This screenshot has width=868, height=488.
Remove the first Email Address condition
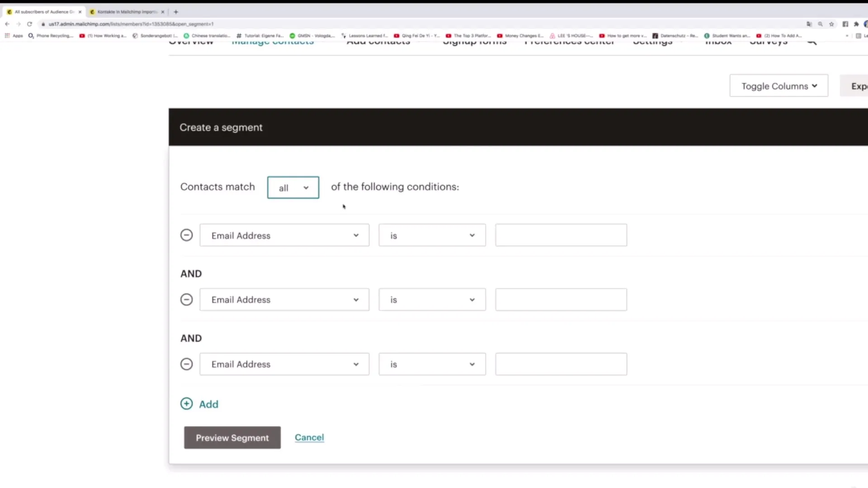click(x=186, y=235)
